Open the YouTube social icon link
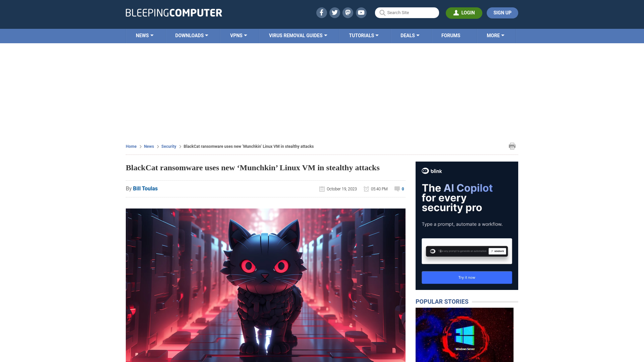The height and width of the screenshot is (362, 644). pos(361,12)
